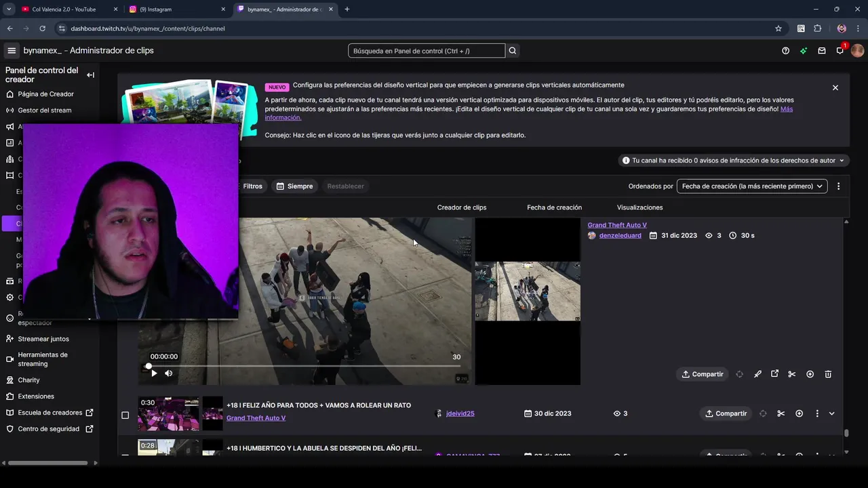Click the Restablecer button
The image size is (868, 488).
click(x=345, y=186)
